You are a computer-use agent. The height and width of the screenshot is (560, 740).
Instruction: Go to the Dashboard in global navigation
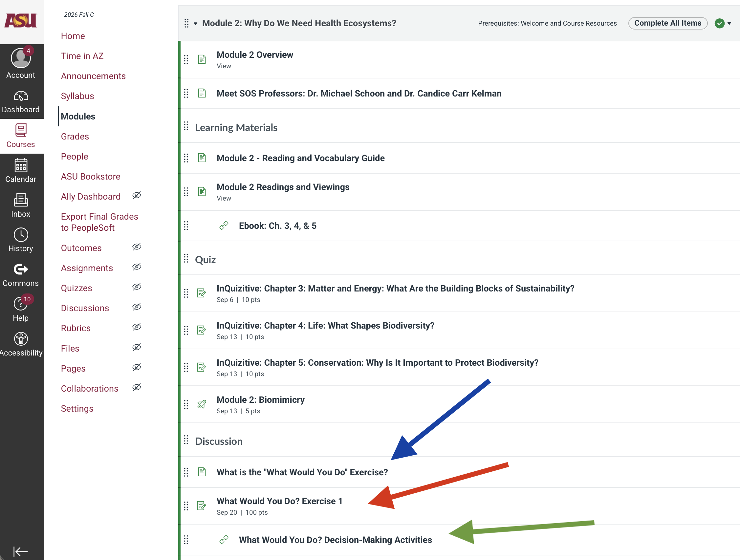pos(21,102)
